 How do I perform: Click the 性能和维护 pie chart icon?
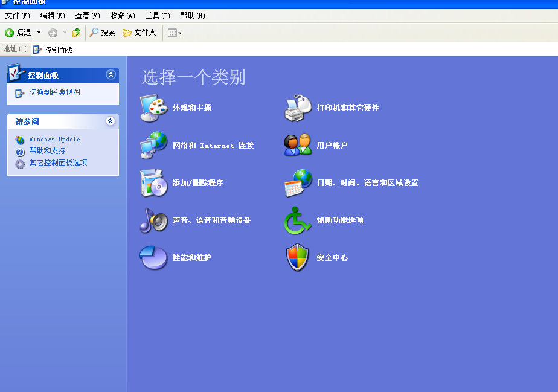(153, 258)
